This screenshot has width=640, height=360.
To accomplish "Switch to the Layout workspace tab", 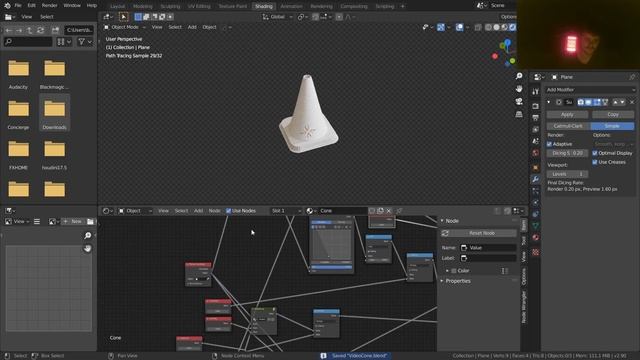I will tap(118, 6).
